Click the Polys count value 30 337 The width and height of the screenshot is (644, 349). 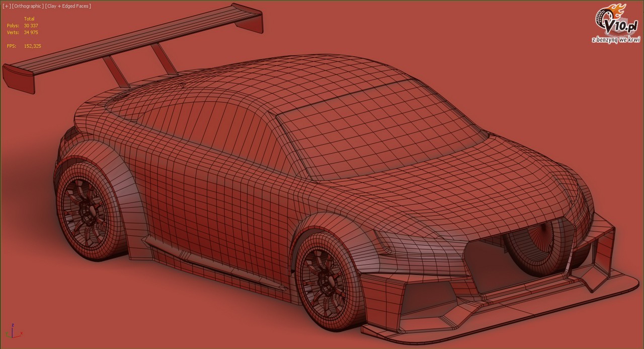click(31, 26)
